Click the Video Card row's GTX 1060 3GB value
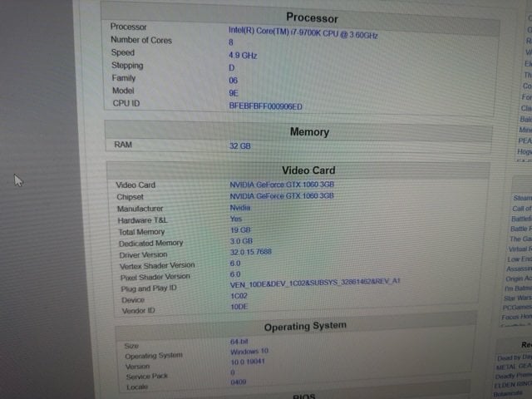Viewport: 532px width, 399px height. point(282,185)
